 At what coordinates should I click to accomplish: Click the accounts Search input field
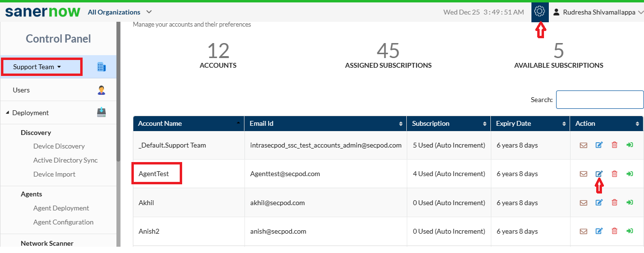[600, 100]
